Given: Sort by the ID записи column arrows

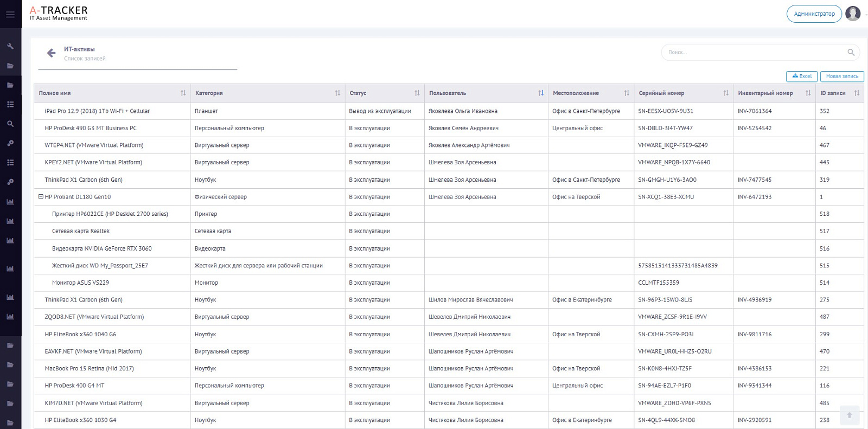Looking at the screenshot, I should pyautogui.click(x=857, y=93).
